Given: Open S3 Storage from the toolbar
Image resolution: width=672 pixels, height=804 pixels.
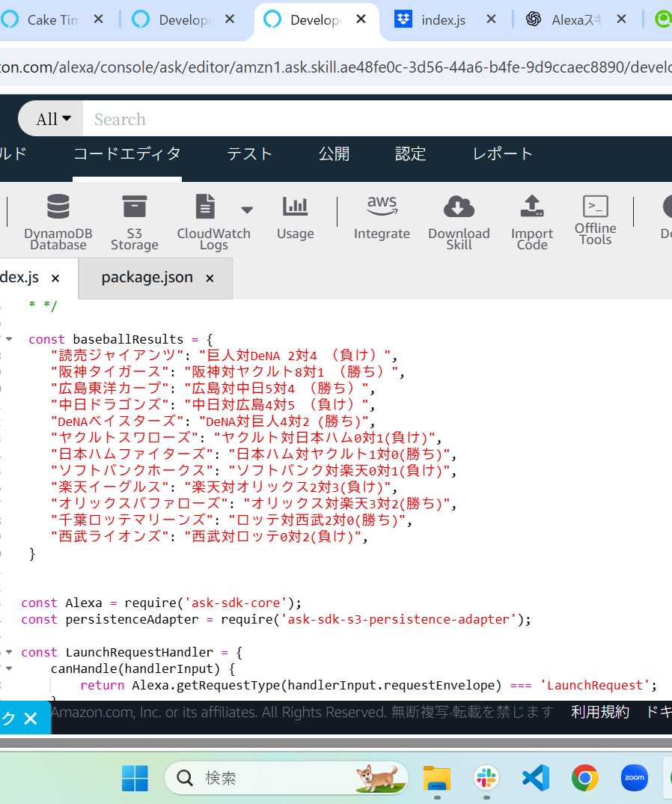Looking at the screenshot, I should [135, 207].
